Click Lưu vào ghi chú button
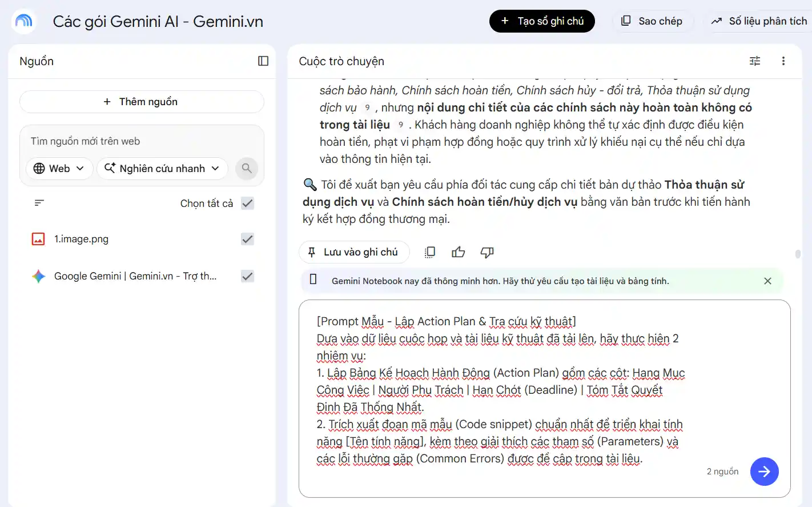 [354, 252]
